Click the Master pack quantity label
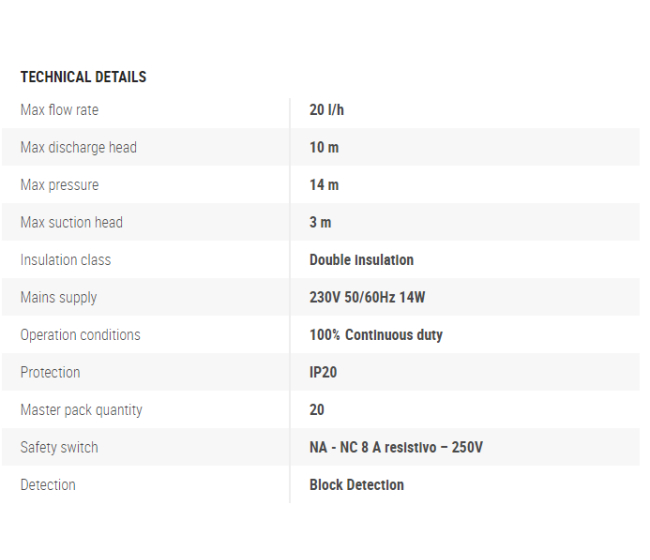The image size is (650, 560). click(81, 410)
